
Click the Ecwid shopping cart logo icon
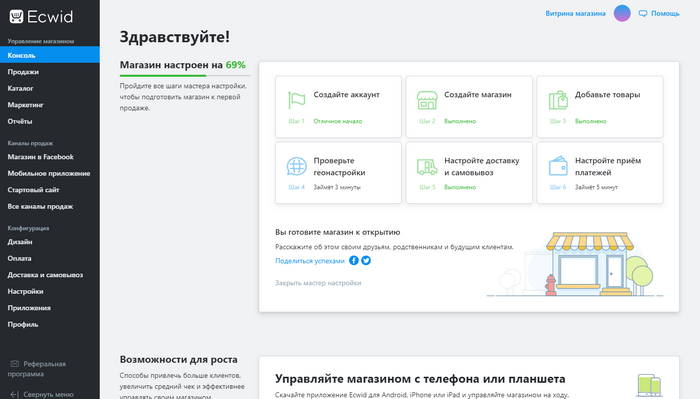point(17,17)
